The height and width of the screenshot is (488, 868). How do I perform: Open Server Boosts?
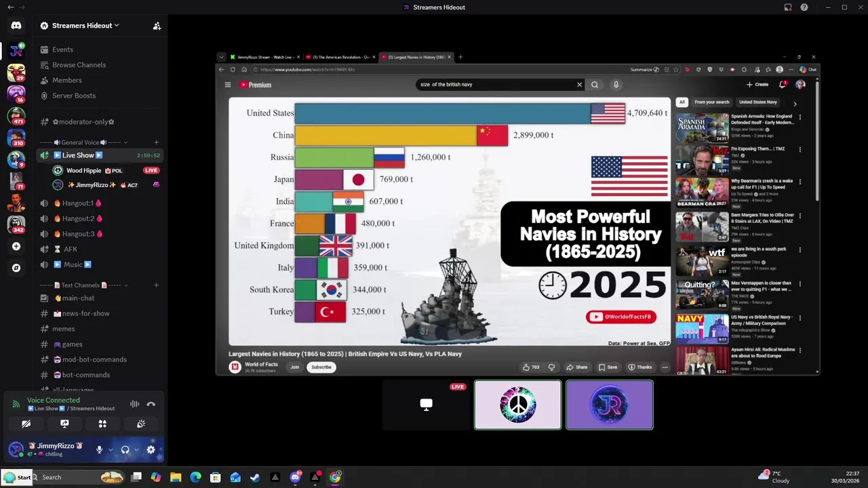(73, 96)
